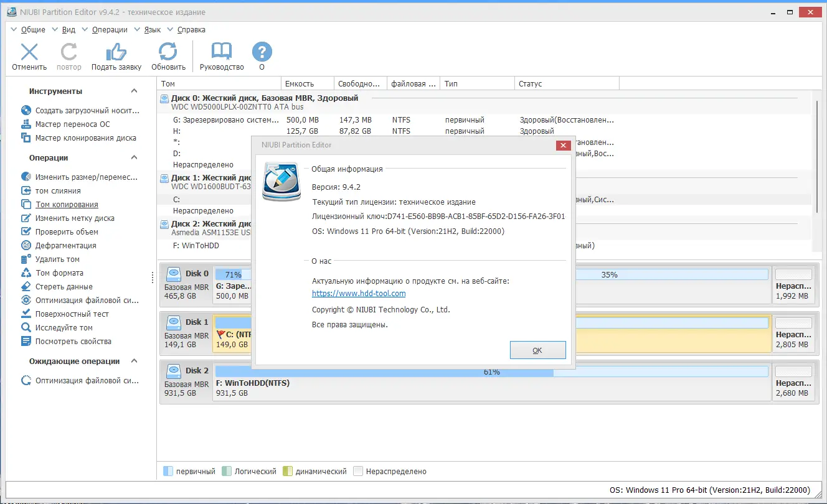The width and height of the screenshot is (827, 504).
Task: Click the Логический legend color swatch
Action: point(227,472)
